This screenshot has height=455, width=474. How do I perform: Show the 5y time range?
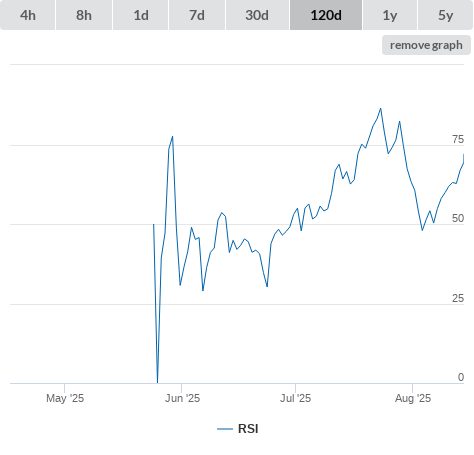(445, 15)
